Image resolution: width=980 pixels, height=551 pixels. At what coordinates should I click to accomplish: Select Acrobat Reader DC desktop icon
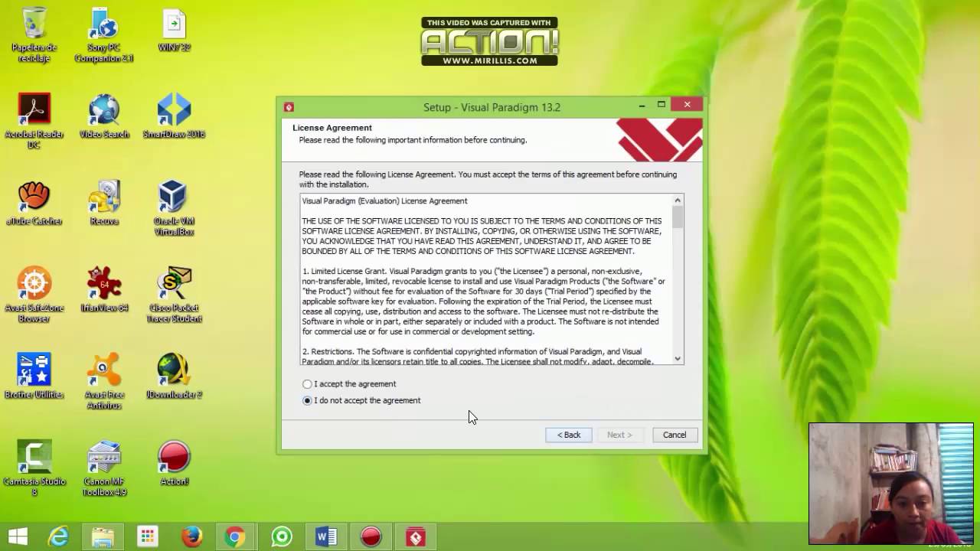click(34, 121)
